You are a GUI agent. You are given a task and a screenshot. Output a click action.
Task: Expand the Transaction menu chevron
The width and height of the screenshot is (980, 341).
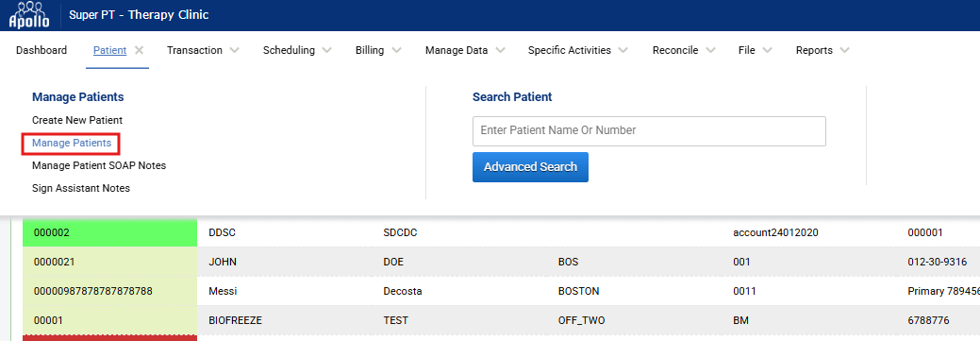click(234, 51)
